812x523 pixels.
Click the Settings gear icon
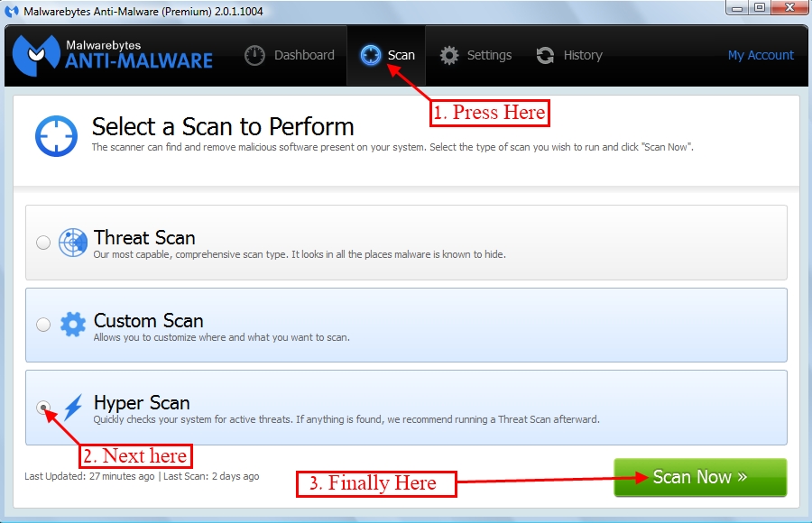449,55
